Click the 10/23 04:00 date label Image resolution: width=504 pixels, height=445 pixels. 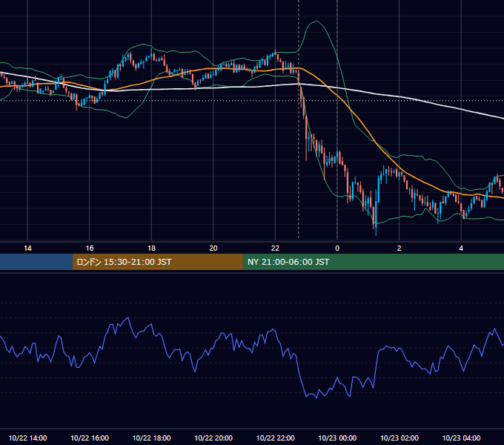[461, 438]
